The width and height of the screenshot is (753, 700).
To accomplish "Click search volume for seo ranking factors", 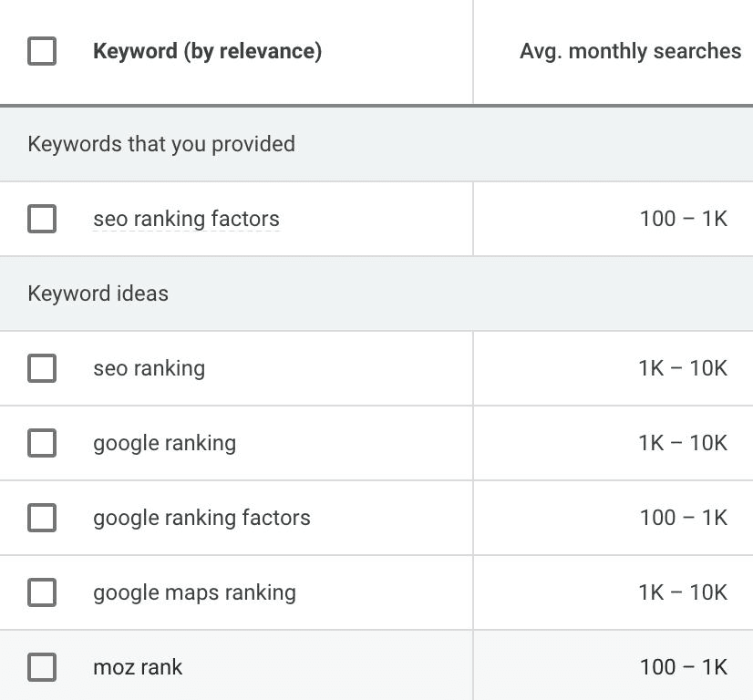I will (x=683, y=219).
